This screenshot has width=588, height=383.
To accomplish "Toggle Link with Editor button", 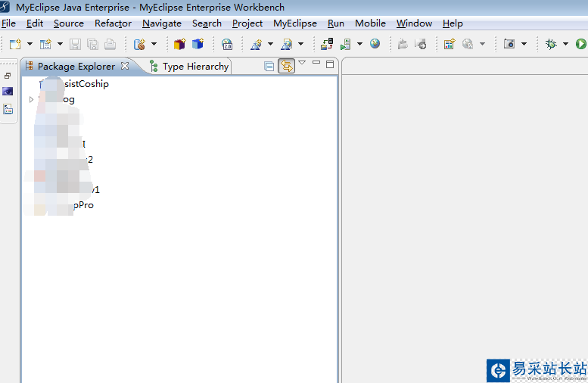I will 287,66.
